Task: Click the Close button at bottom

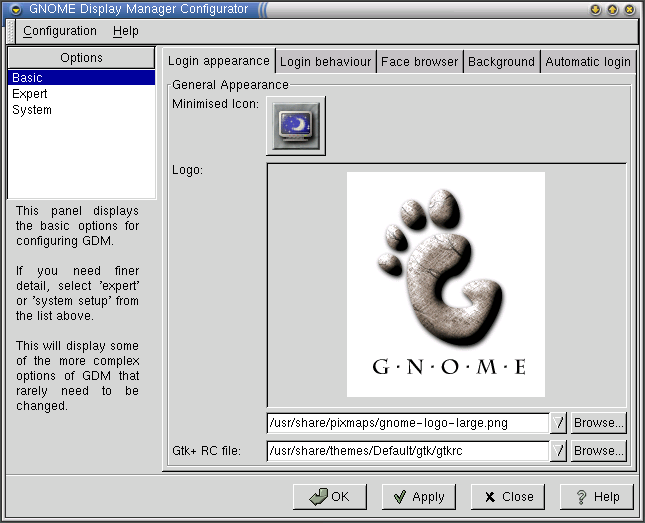Action: click(508, 497)
